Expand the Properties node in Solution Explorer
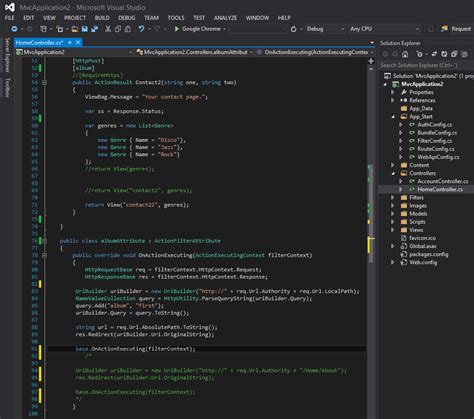 coord(393,92)
